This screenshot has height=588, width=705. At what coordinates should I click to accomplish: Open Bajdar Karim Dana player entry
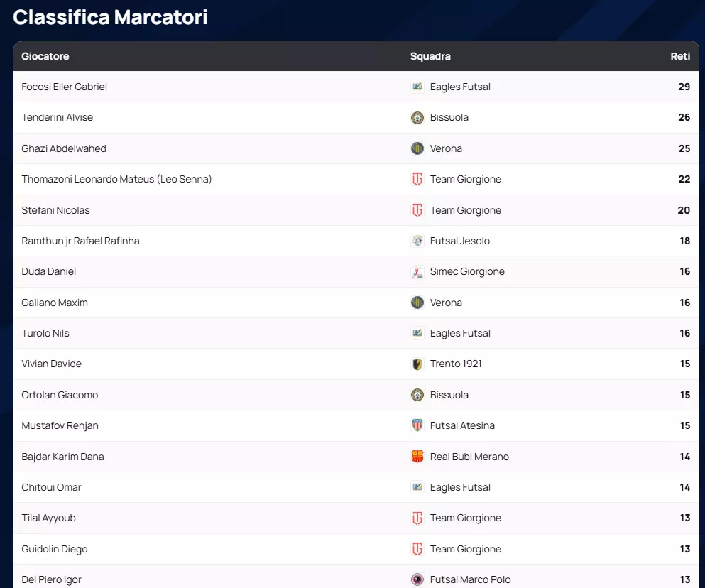62,457
